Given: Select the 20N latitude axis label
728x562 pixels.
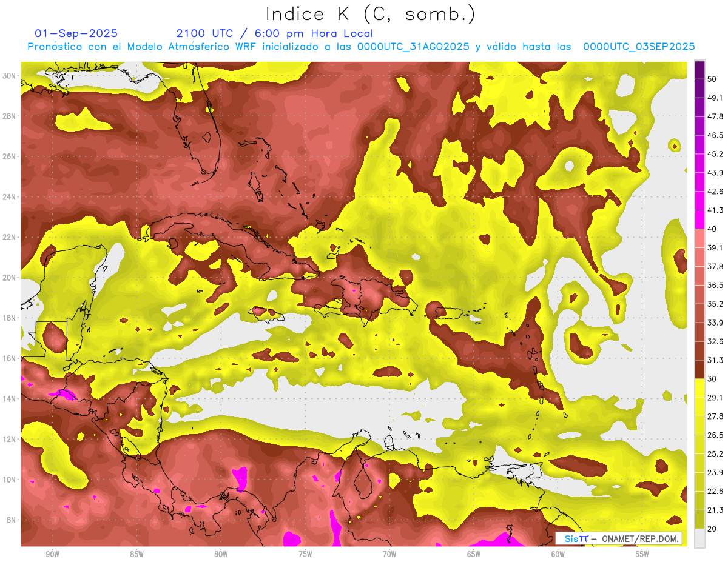Looking at the screenshot, I should 10,278.
